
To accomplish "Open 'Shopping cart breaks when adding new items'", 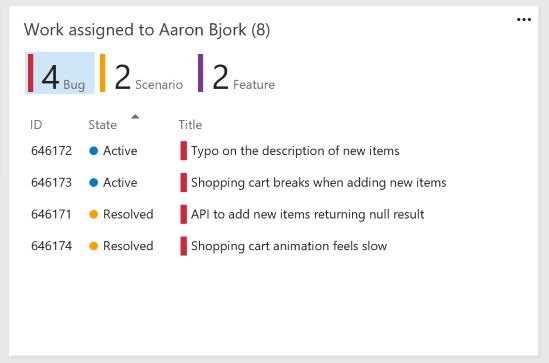I will point(319,183).
